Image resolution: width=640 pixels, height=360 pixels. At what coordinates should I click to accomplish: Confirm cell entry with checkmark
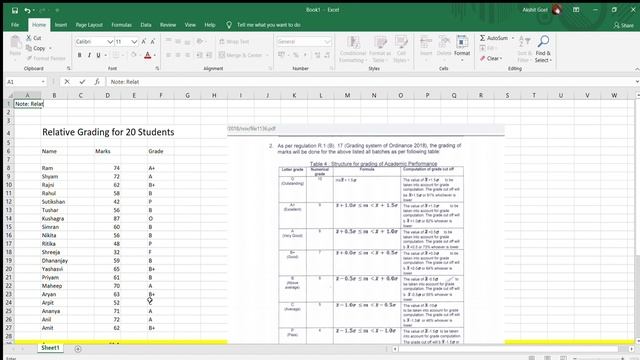click(82, 82)
